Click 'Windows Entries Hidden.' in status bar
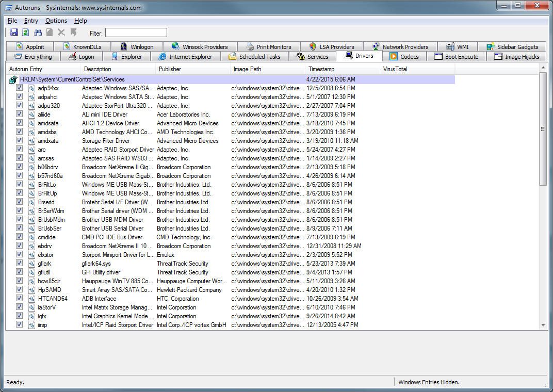The width and height of the screenshot is (553, 392). [429, 382]
